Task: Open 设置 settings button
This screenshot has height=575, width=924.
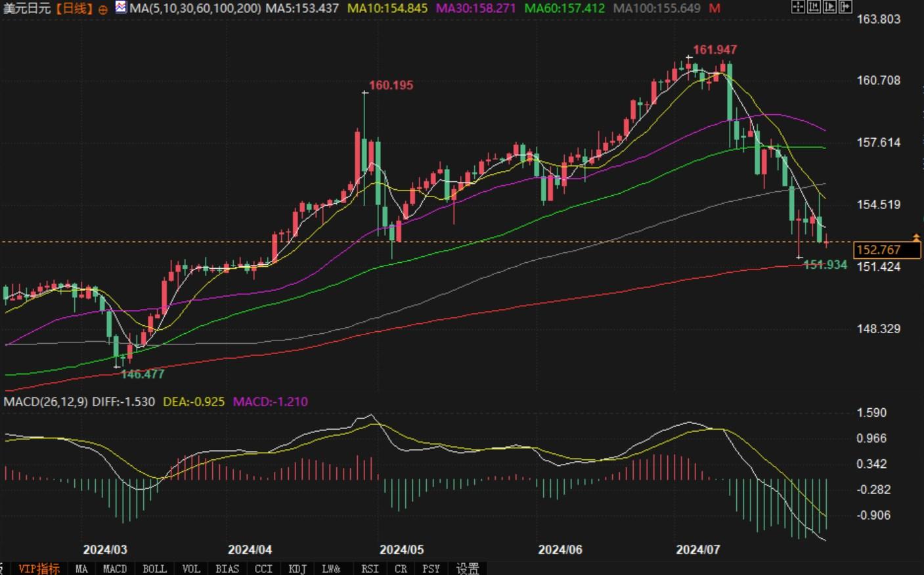Action: tap(468, 568)
